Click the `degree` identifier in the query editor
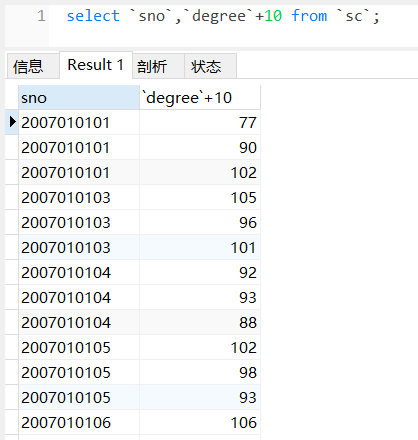 pos(219,16)
